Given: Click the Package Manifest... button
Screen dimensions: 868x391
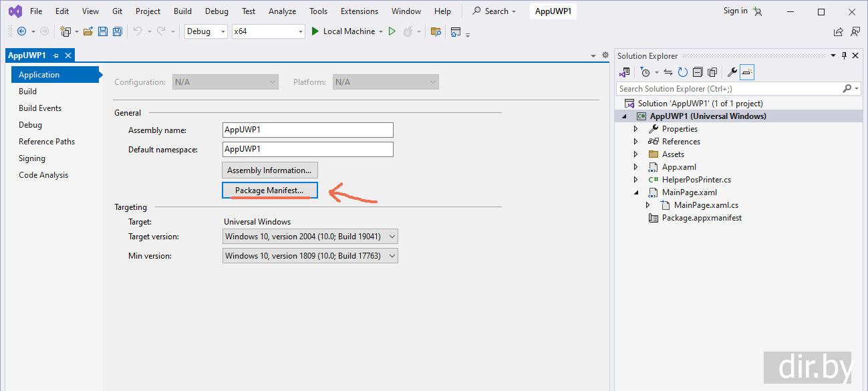Looking at the screenshot, I should 269,190.
